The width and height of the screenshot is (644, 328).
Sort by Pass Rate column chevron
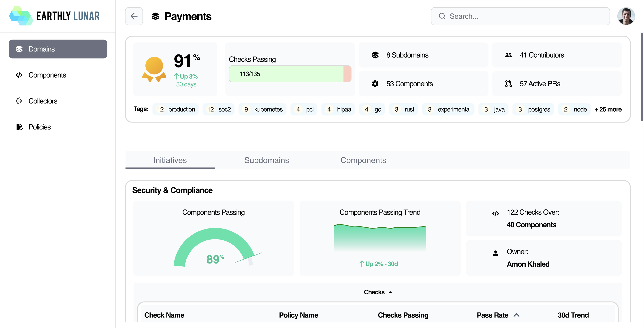[x=516, y=315]
